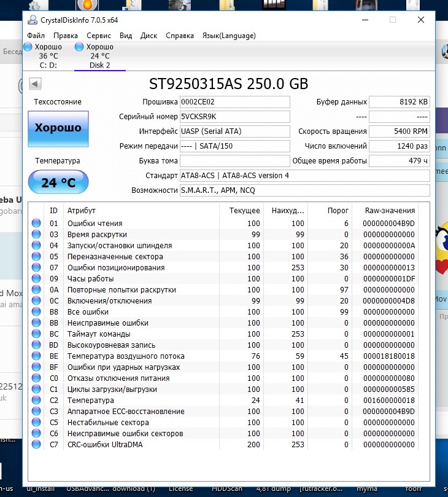Open the Файл menu
448x497 pixels.
(36, 36)
